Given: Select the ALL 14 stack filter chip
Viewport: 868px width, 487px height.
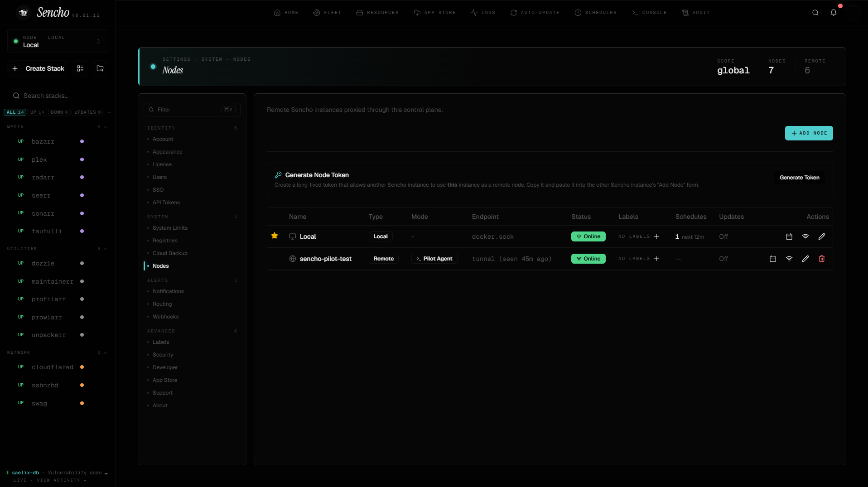Looking at the screenshot, I should [x=15, y=112].
